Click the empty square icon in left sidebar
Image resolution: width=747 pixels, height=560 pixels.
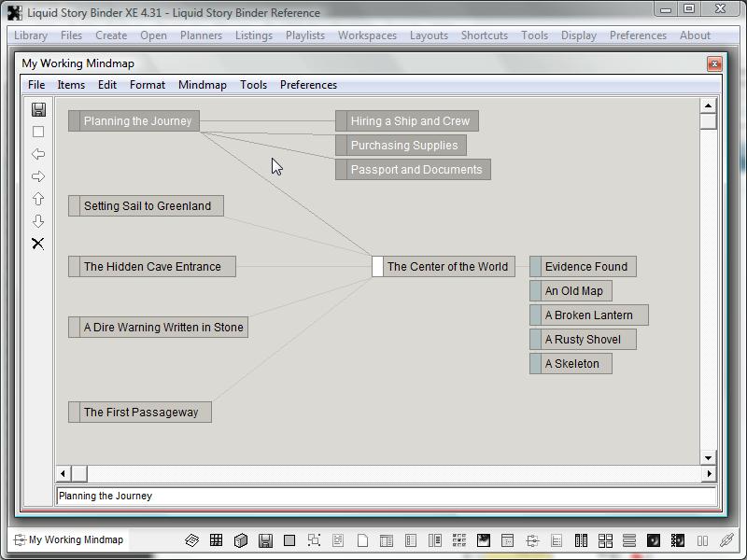click(x=38, y=133)
